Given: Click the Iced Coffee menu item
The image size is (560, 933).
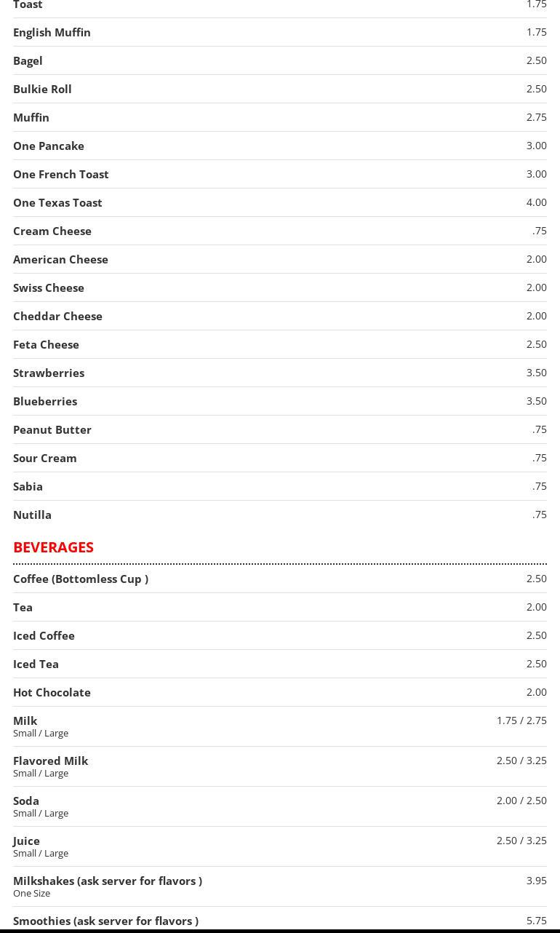Looking at the screenshot, I should [44, 635].
